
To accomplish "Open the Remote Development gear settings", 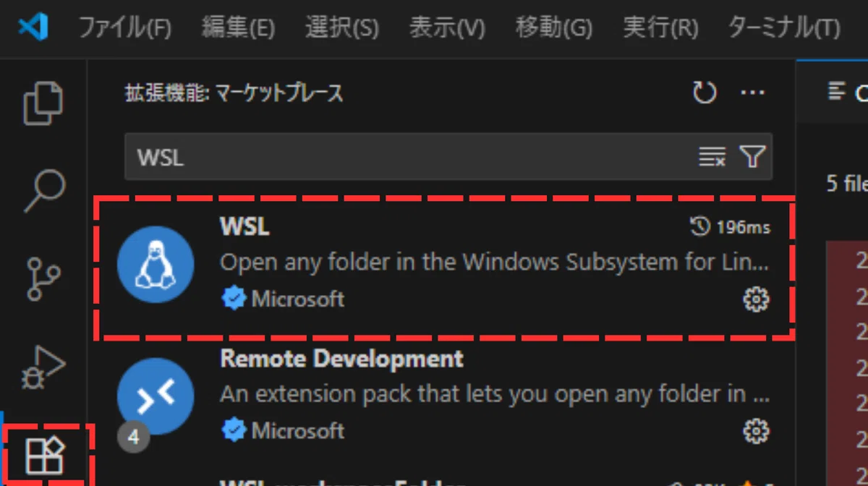I will [757, 432].
